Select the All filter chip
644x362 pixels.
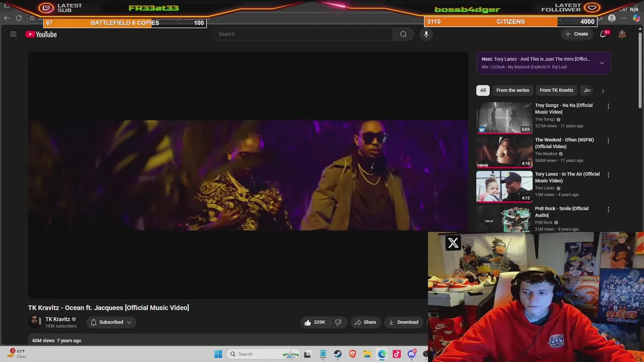[483, 90]
